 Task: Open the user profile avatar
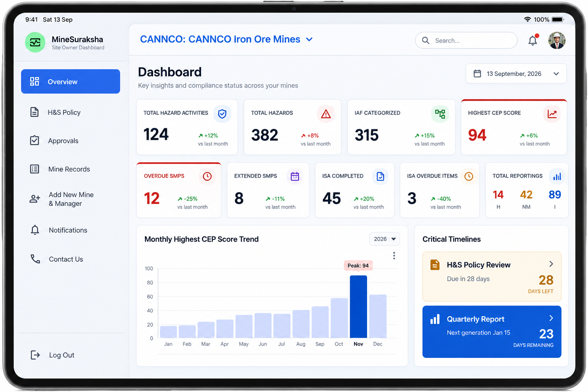[557, 40]
